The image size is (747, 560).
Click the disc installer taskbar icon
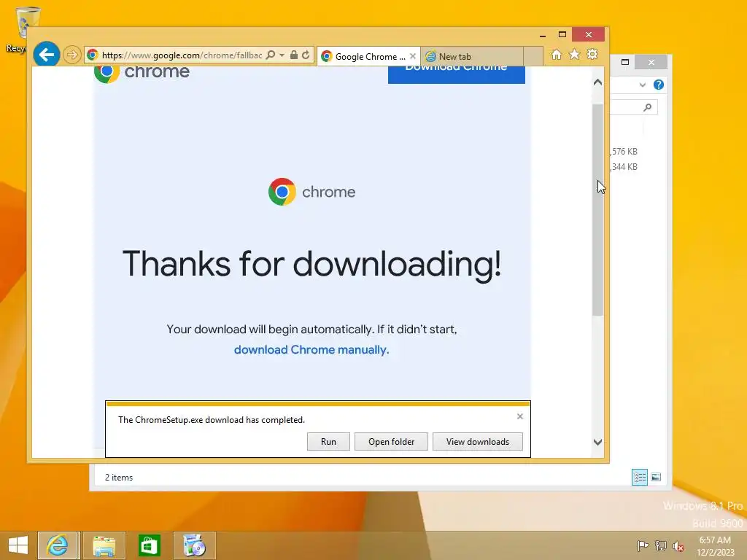point(194,545)
